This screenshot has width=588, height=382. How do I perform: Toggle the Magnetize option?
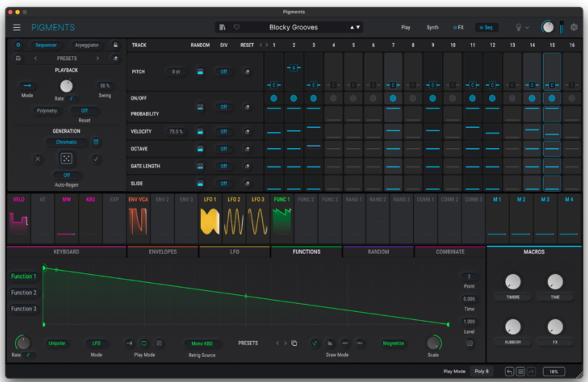[393, 343]
